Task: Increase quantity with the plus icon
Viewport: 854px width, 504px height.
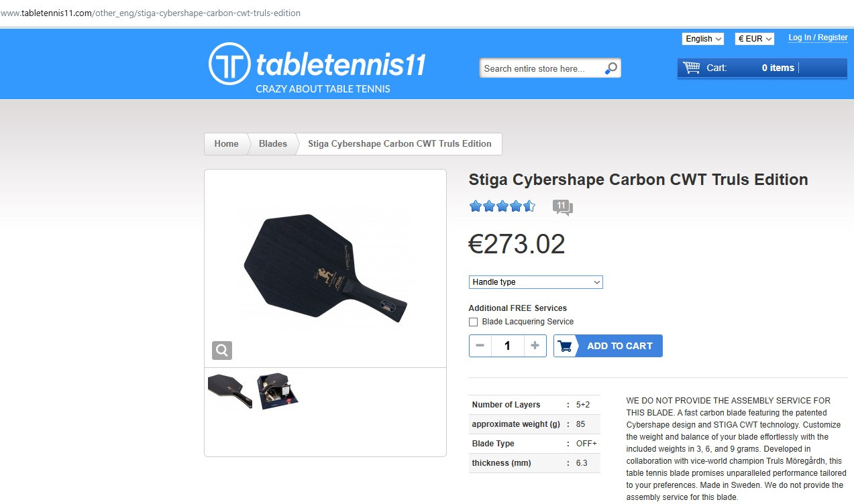Action: 535,346
